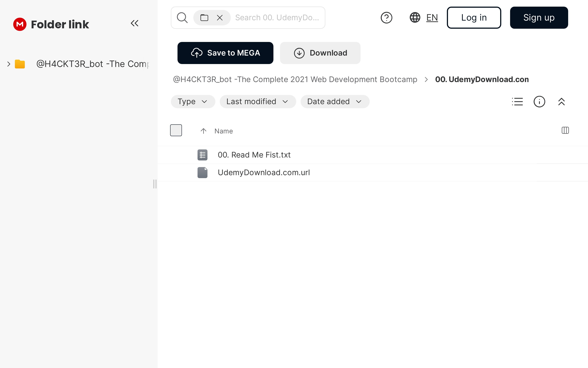Image resolution: width=588 pixels, height=368 pixels.
Task: Click the red MEGA logo icon
Action: 20,24
